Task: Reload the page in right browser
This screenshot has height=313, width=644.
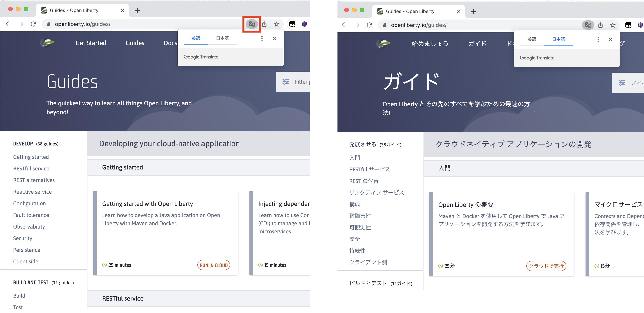Action: 369,25
